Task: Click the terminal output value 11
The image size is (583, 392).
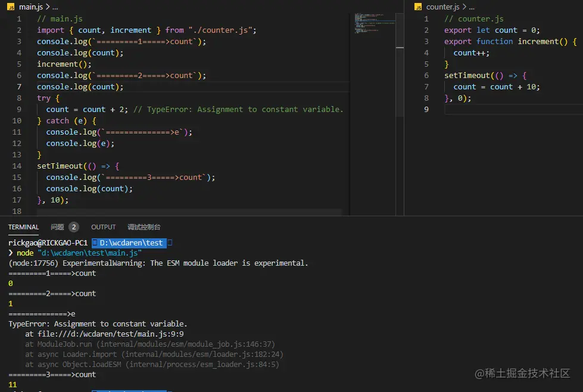Action: click(13, 385)
